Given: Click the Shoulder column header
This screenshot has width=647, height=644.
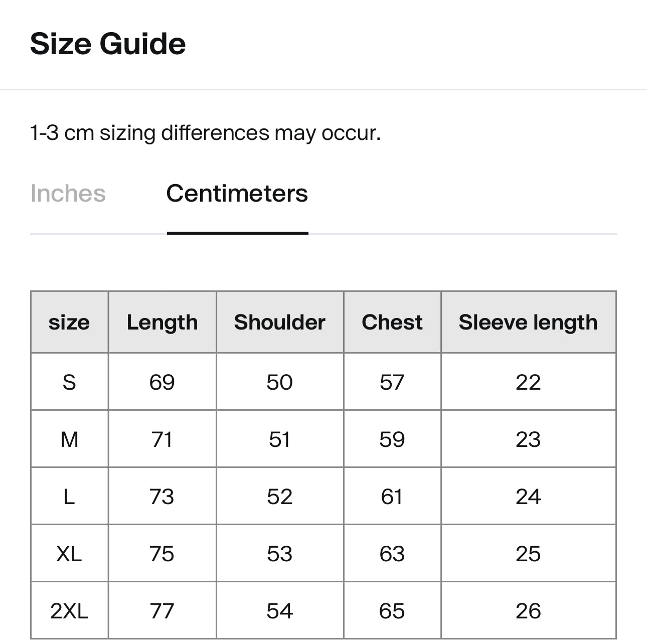Looking at the screenshot, I should 280,322.
